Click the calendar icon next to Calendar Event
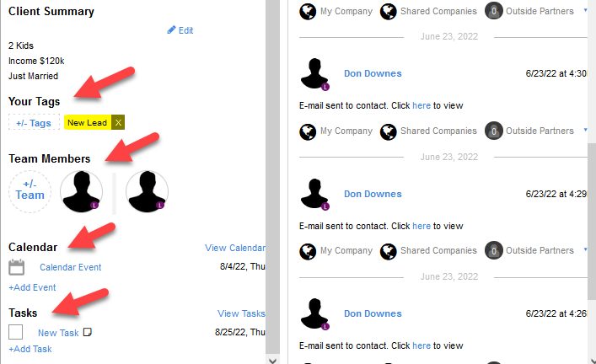This screenshot has height=364, width=596. 16,267
